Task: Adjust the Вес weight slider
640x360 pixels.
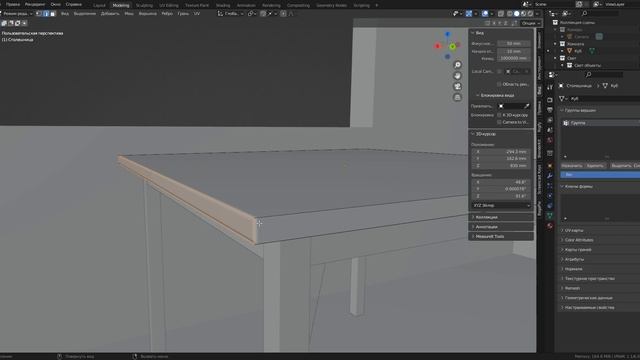Action: coord(600,175)
